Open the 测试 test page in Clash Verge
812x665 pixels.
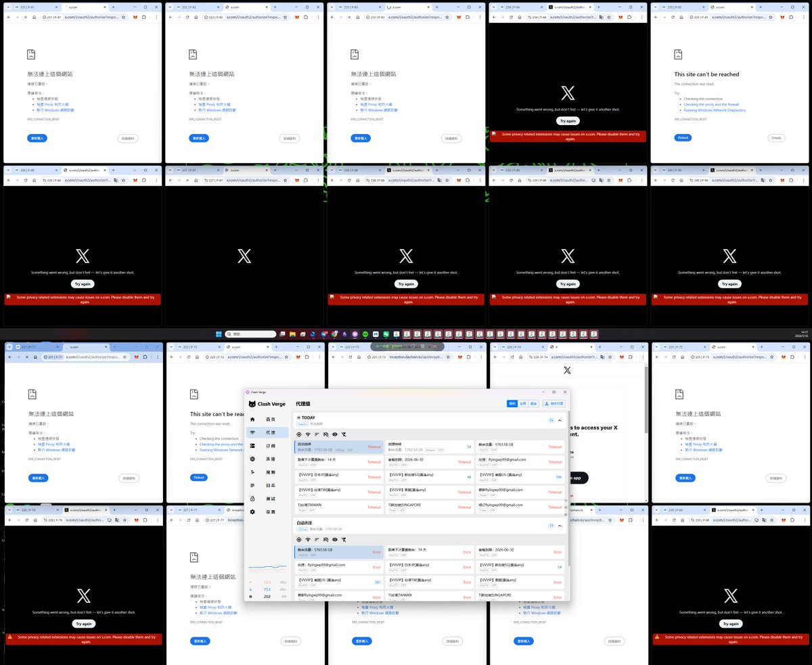pos(269,499)
